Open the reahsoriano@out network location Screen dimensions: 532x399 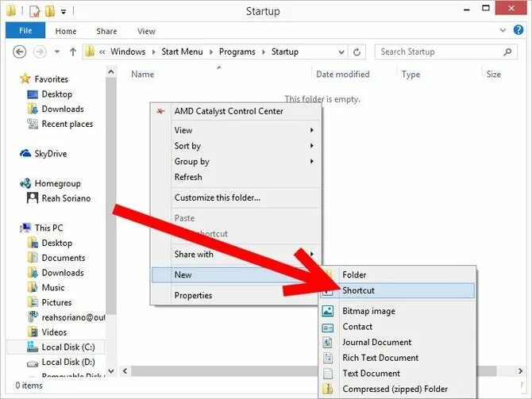[x=66, y=317]
